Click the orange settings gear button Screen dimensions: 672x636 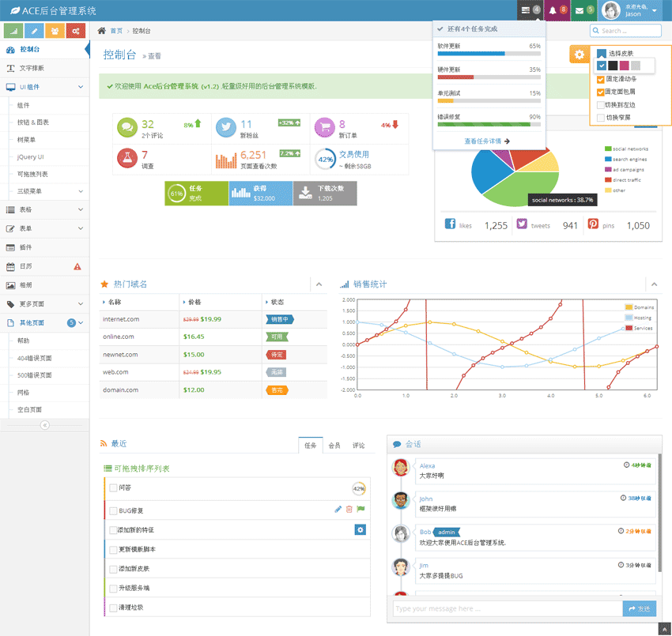580,55
